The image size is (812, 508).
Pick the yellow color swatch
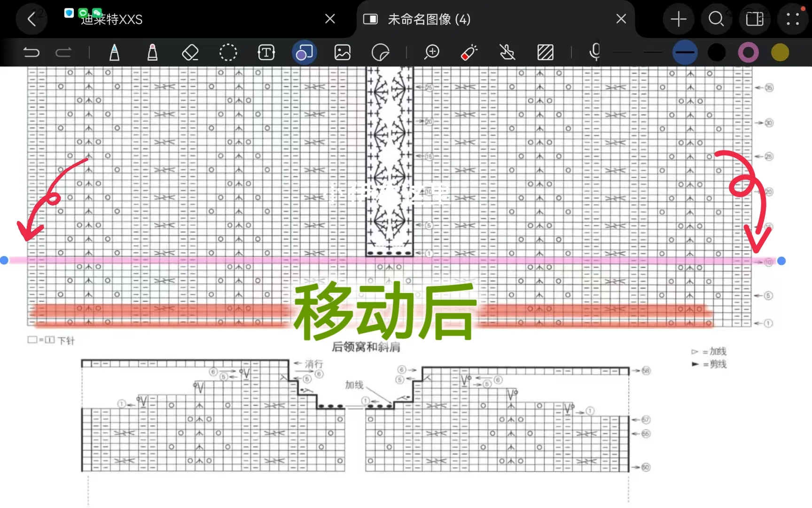pos(780,53)
